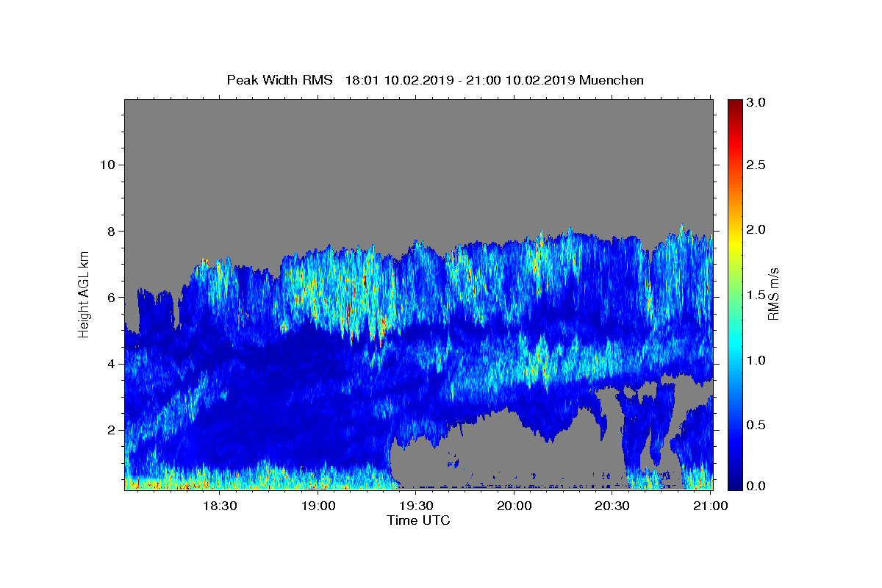882x588 pixels.
Task: Click the dark red top of the colorbar
Action: 735,107
